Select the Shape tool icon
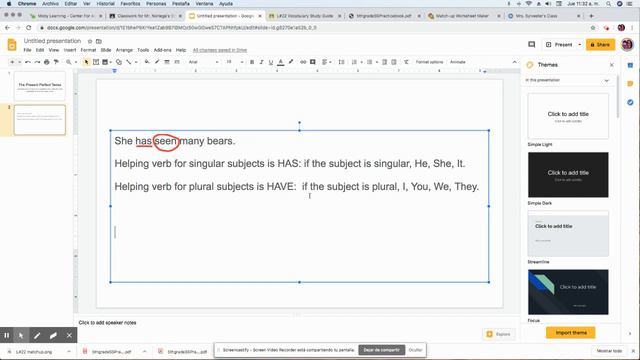Viewport: 640px width, 360px height. pos(119,62)
